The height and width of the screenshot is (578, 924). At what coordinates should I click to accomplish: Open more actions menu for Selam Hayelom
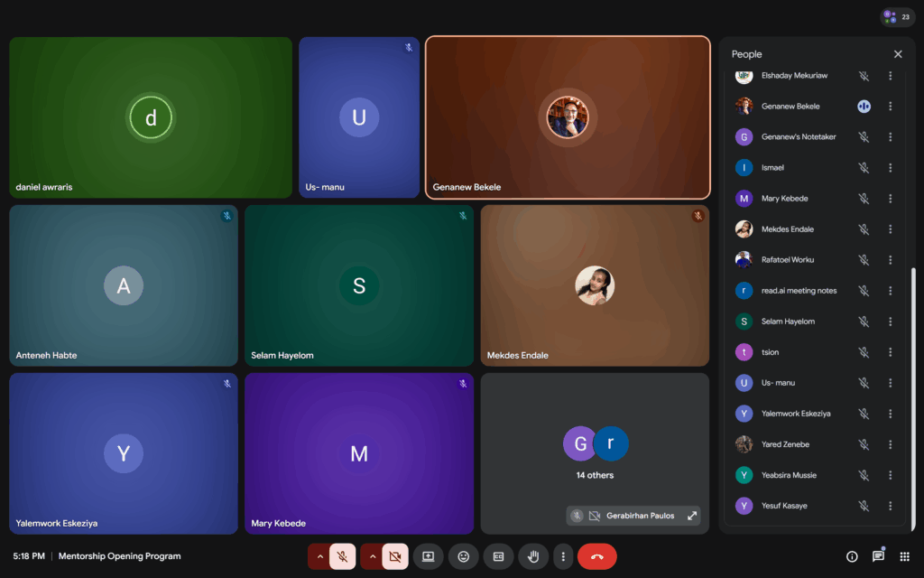coord(890,322)
